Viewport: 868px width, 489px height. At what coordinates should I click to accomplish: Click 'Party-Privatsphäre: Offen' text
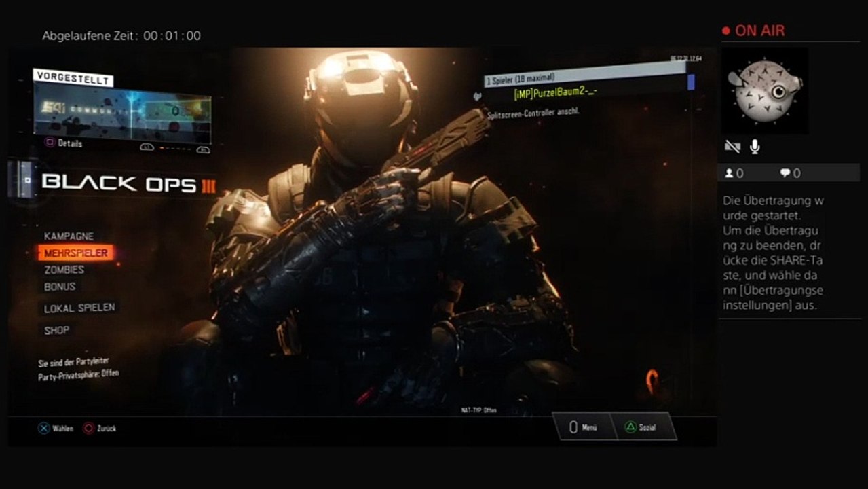(x=79, y=375)
